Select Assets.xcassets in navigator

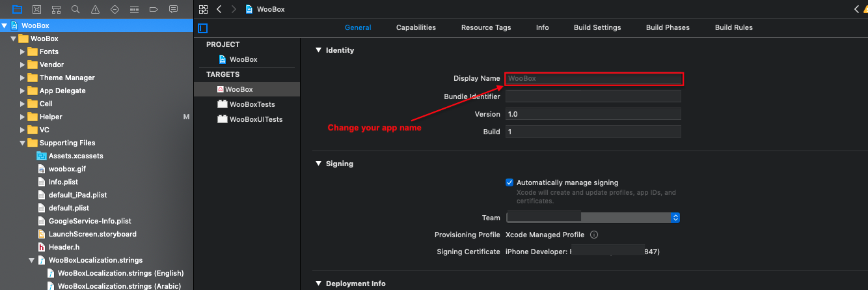tap(75, 156)
